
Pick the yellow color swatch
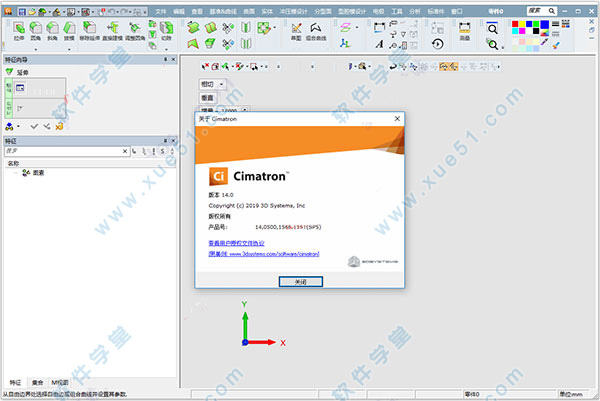[522, 24]
